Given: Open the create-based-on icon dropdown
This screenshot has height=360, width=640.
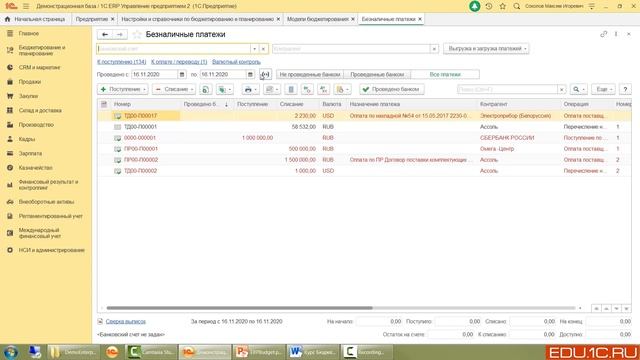Looking at the screenshot, I should [224, 89].
